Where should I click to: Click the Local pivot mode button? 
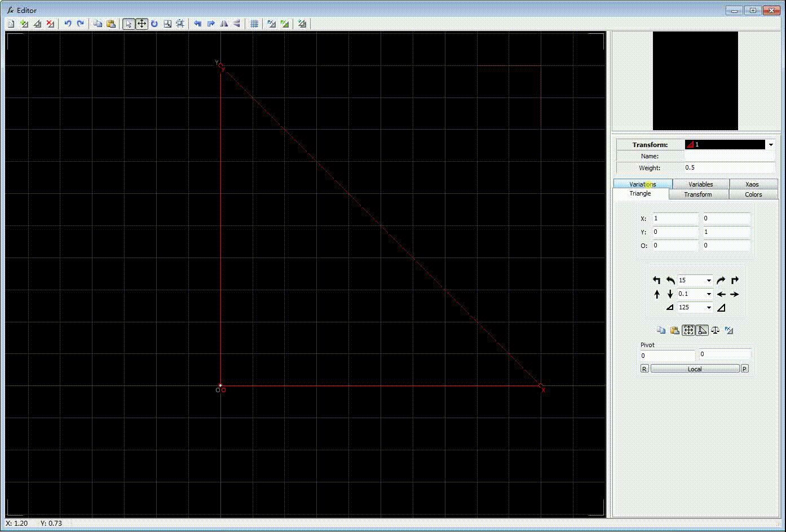point(695,369)
